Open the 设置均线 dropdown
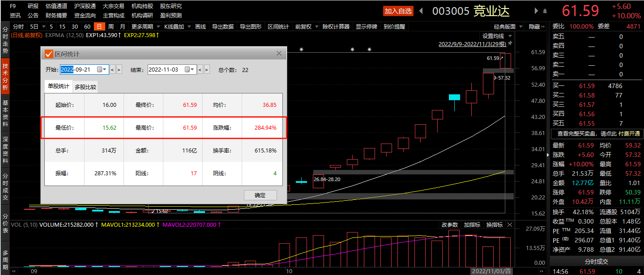The height and width of the screenshot is (275, 644). coord(496,36)
